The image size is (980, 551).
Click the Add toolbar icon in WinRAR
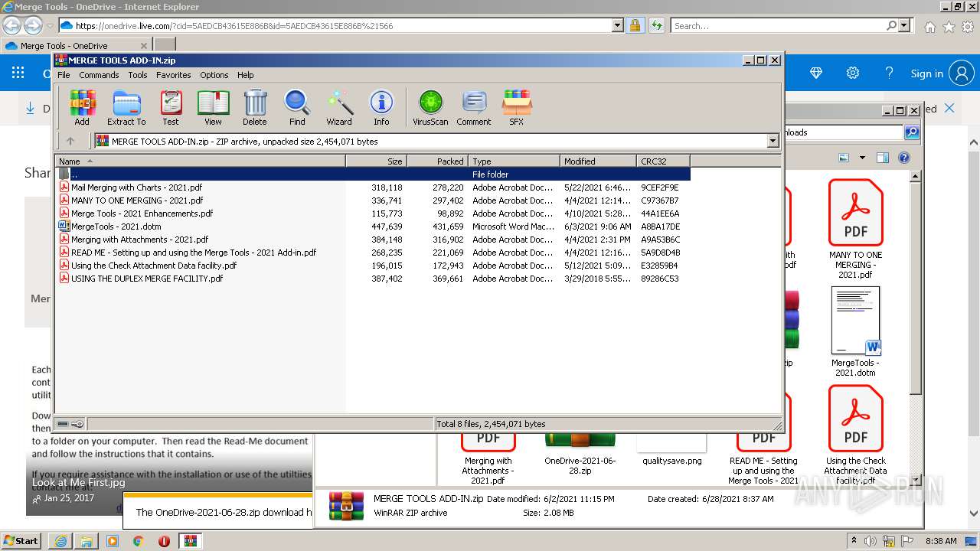pyautogui.click(x=82, y=107)
